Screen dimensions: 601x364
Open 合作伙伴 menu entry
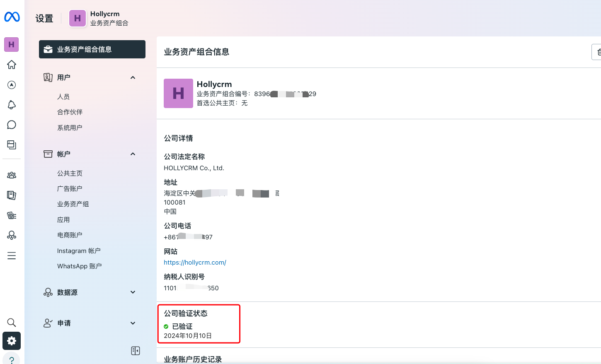click(x=70, y=112)
